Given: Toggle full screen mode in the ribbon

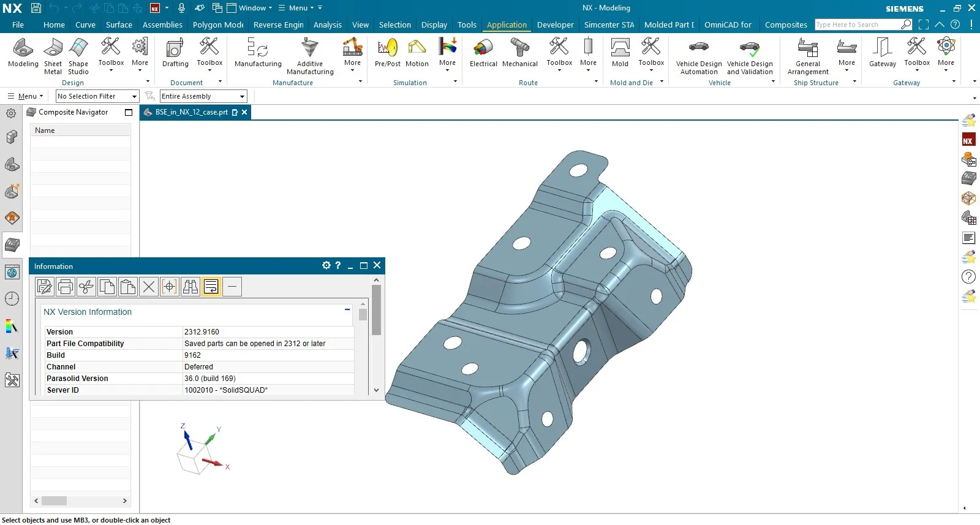Looking at the screenshot, I should pyautogui.click(x=924, y=25).
